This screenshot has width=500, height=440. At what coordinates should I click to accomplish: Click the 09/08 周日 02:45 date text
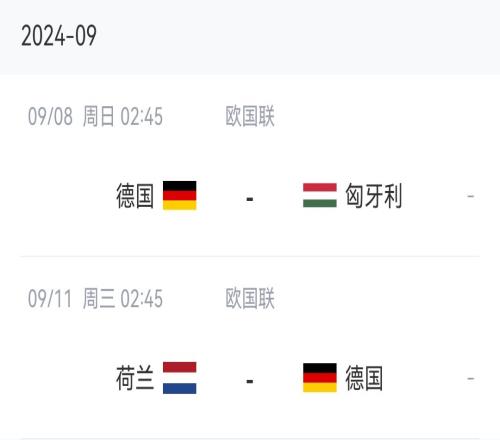95,116
